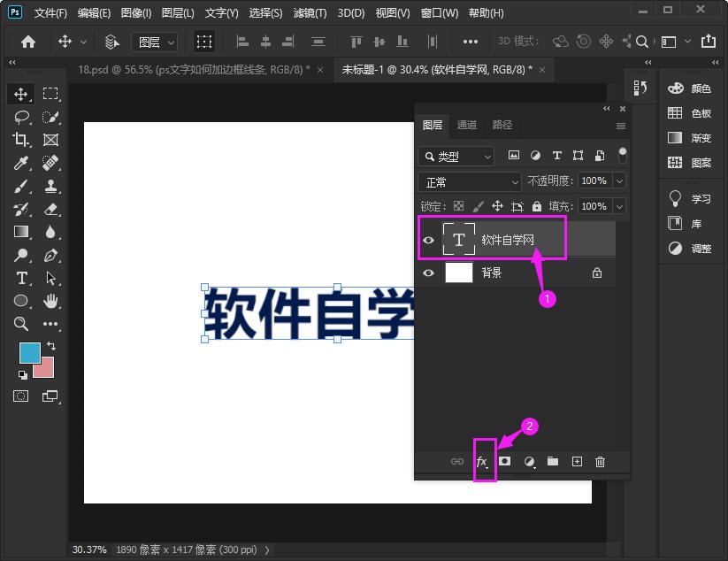Image resolution: width=728 pixels, height=561 pixels.
Task: Select the Zoom tool in toolbox
Action: [21, 323]
